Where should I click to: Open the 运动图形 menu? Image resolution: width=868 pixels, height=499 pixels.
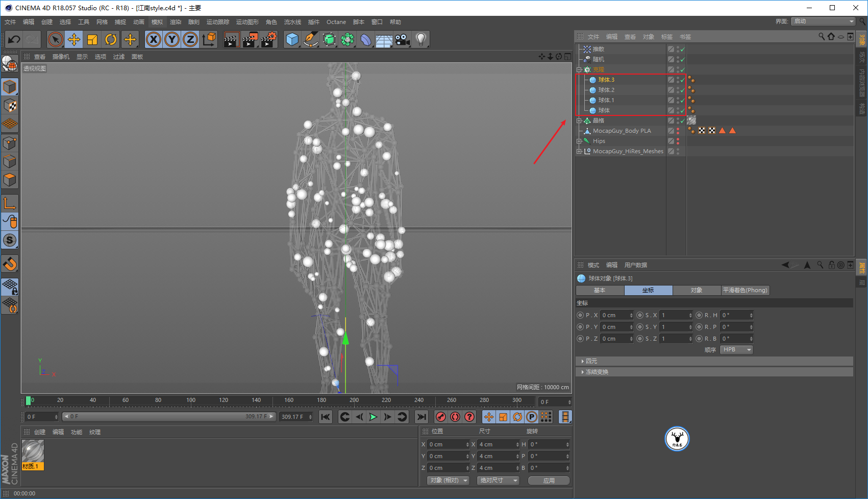(247, 22)
